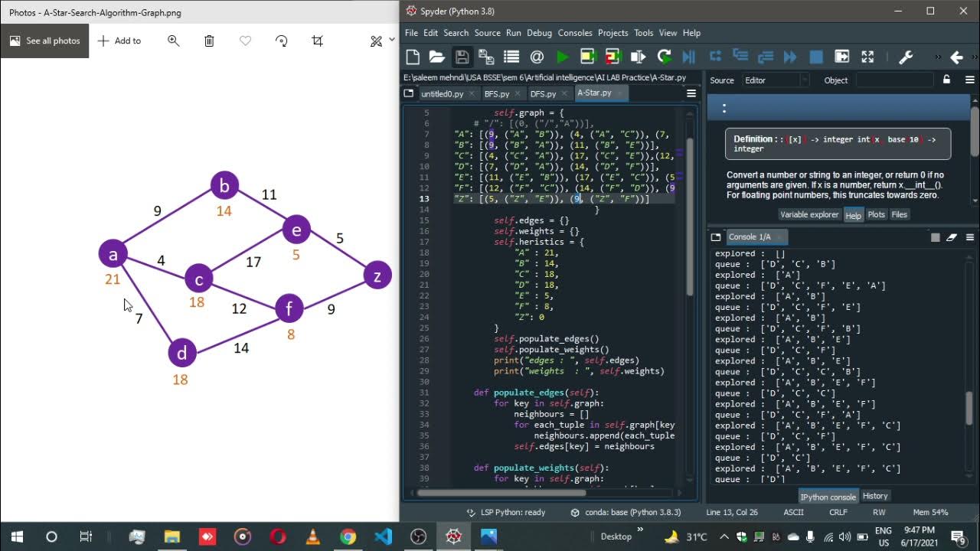Maximize current pane icon in Spyder
The image size is (980, 551).
tap(867, 57)
